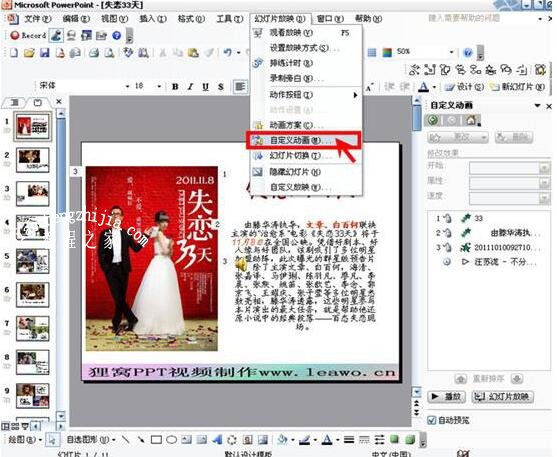The width and height of the screenshot is (557, 457).
Task: Select animation item 3 2011101009271O
Action: coord(489,248)
